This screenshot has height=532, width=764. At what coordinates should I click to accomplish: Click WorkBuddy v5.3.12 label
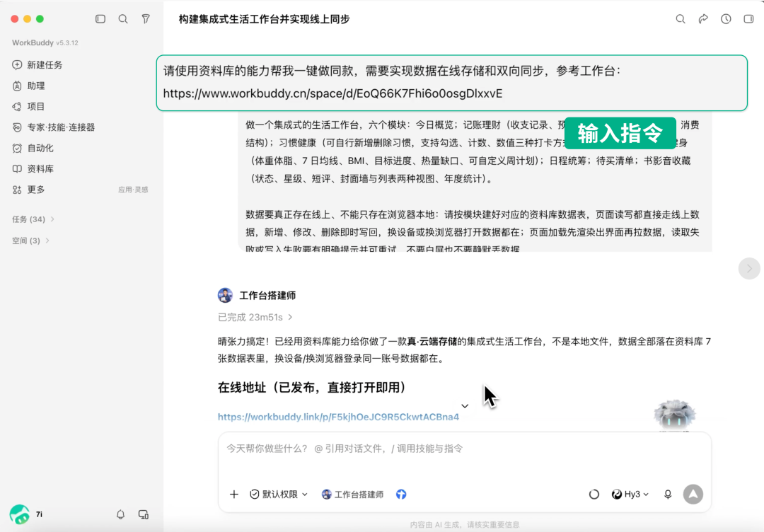point(45,42)
